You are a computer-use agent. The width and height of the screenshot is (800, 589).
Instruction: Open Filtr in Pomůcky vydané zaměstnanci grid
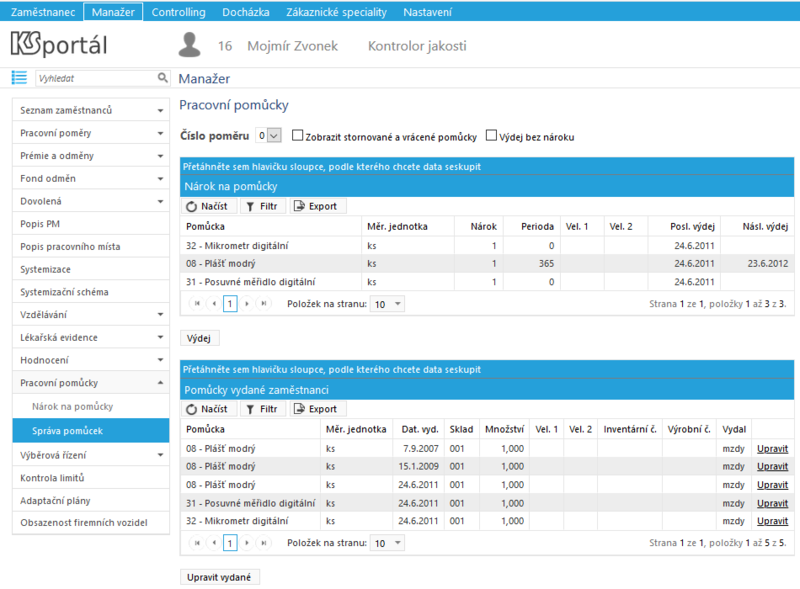click(x=262, y=409)
